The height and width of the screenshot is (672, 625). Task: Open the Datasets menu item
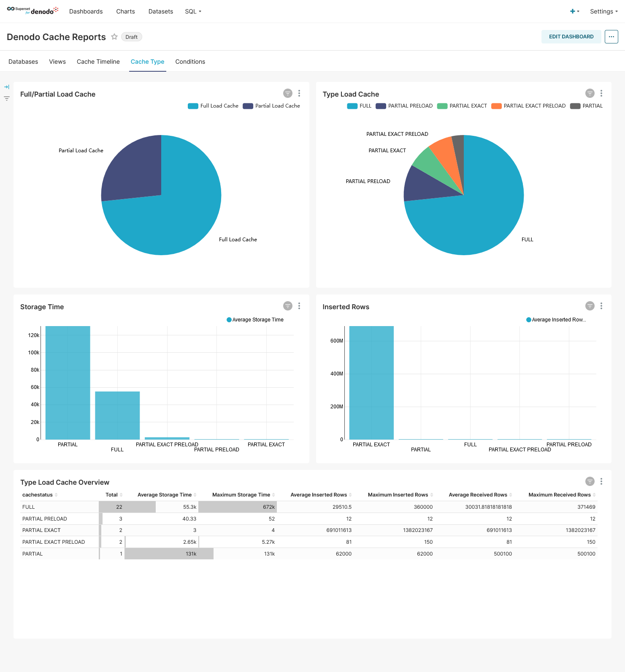(x=161, y=11)
